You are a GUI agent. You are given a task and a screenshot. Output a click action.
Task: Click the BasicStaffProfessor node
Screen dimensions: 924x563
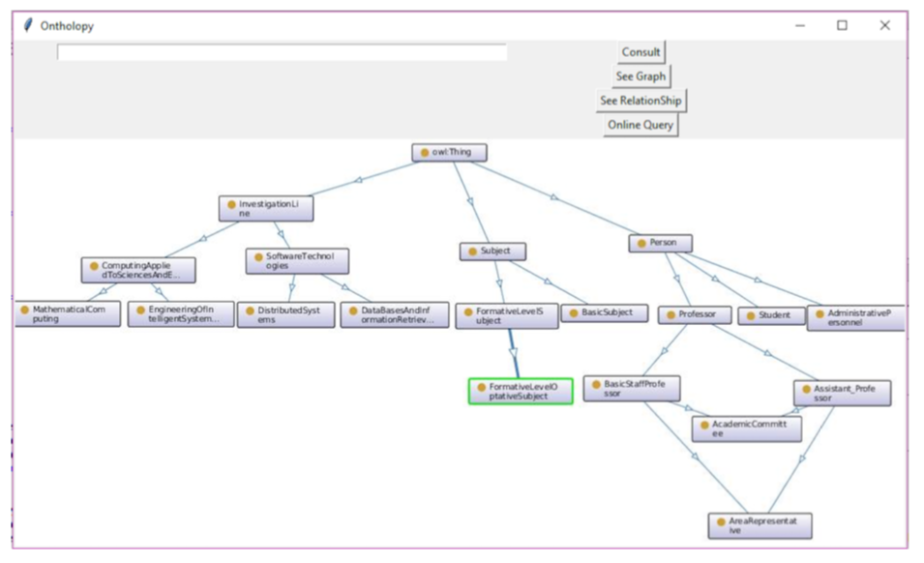pyautogui.click(x=632, y=389)
